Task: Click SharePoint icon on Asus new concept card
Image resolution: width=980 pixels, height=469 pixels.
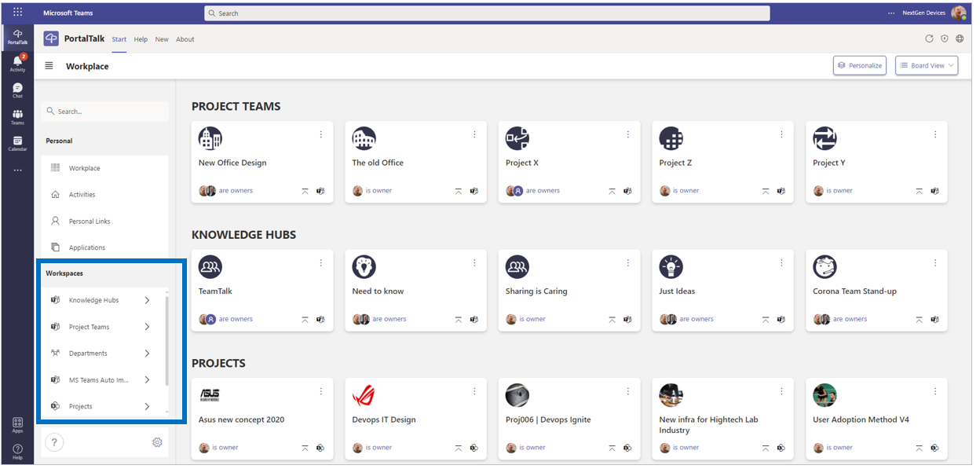Action: [320, 448]
